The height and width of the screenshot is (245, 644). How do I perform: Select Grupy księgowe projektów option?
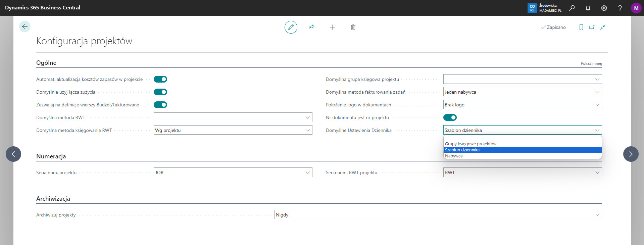click(x=470, y=144)
